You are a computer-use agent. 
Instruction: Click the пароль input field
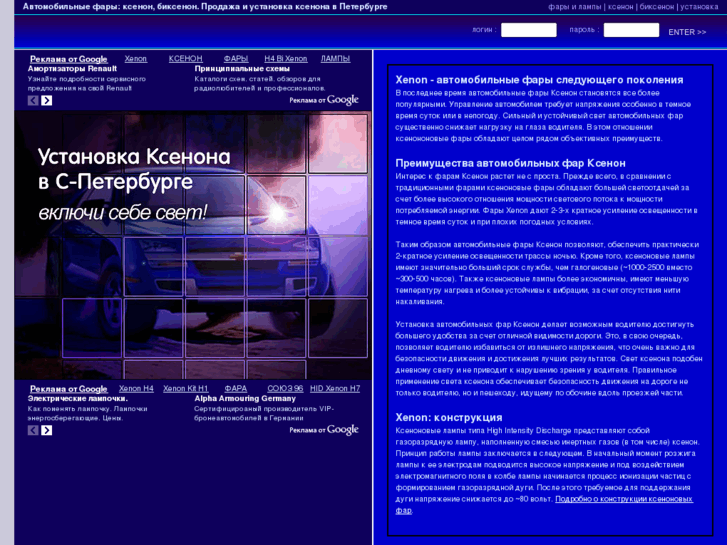[631, 30]
